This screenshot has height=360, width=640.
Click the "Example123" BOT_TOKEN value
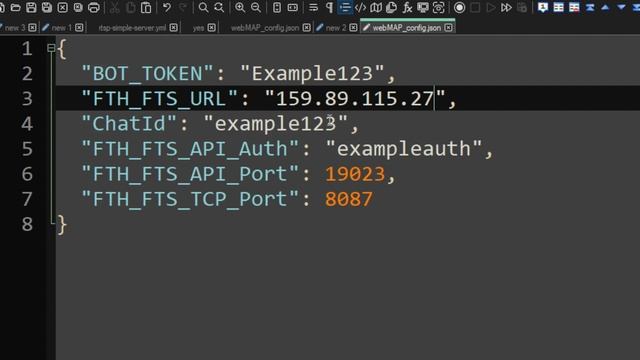coord(312,73)
